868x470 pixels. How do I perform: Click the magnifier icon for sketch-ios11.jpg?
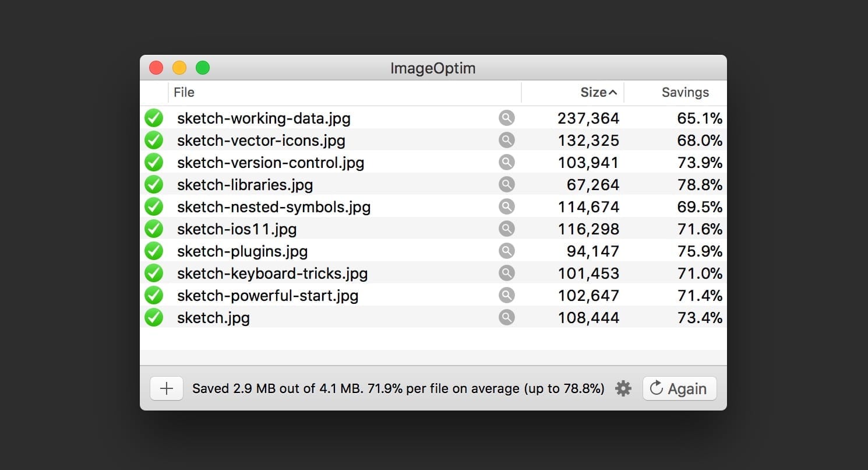click(506, 228)
